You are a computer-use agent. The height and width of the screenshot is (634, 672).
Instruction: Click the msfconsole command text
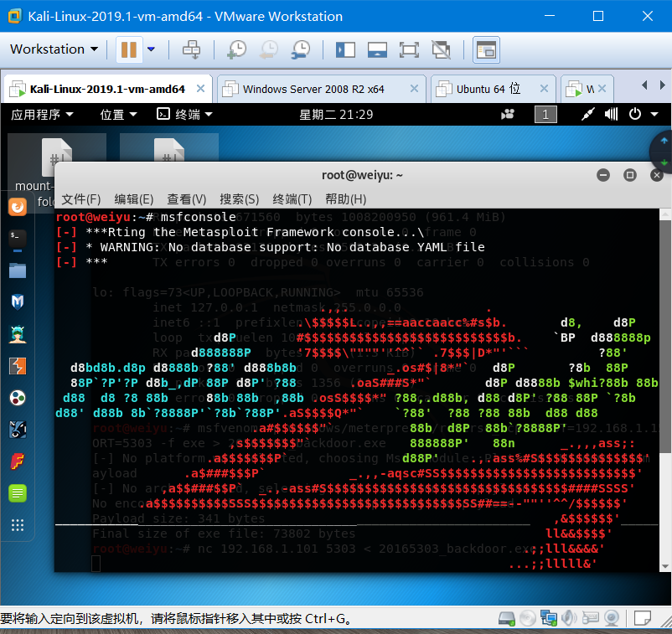point(198,217)
